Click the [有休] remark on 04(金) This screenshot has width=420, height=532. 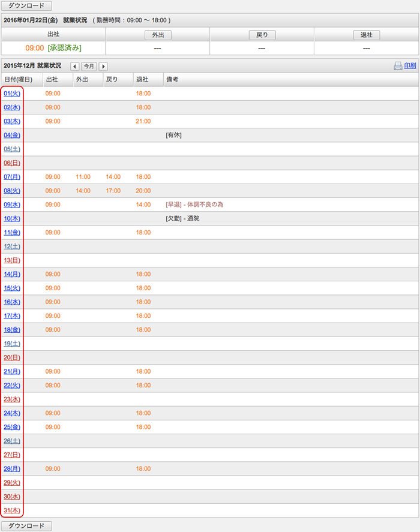coord(173,135)
